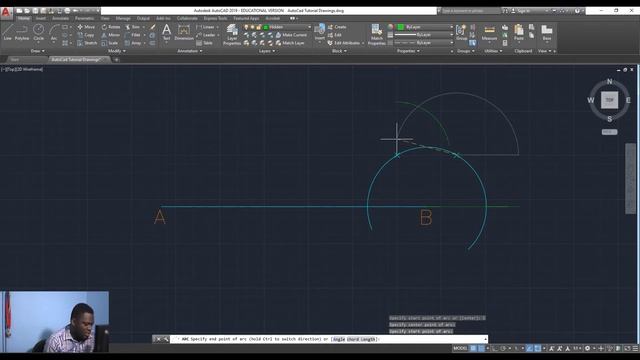Click the Leader annotation tool
The width and height of the screenshot is (640, 360).
click(207, 35)
